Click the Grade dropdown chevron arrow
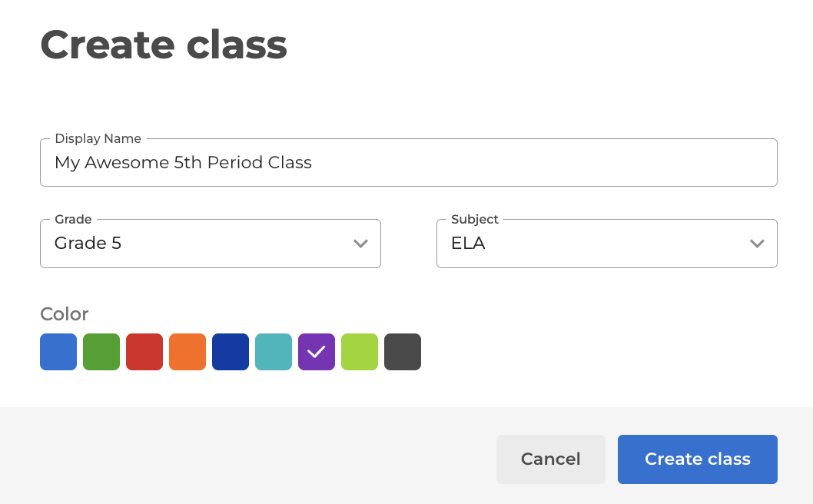 click(x=360, y=244)
